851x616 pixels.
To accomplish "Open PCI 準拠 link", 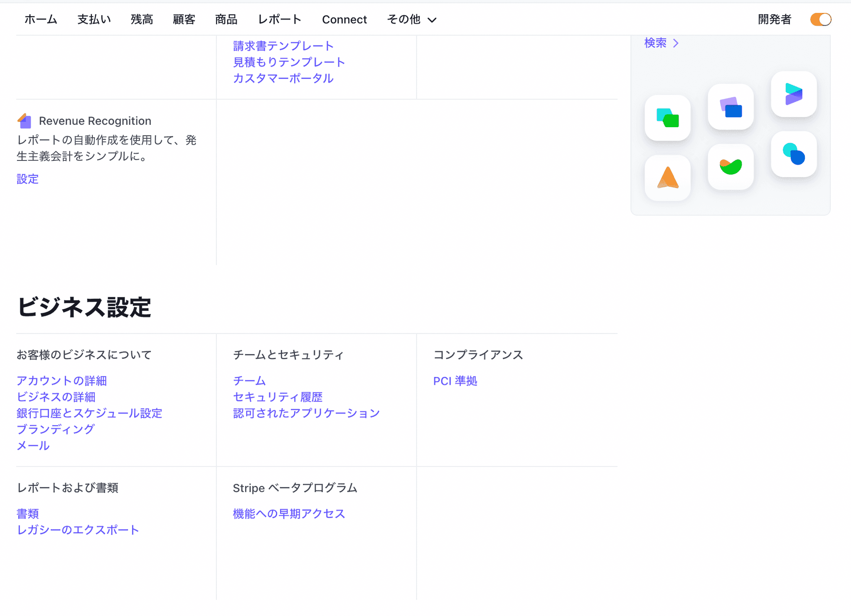I will pyautogui.click(x=455, y=381).
